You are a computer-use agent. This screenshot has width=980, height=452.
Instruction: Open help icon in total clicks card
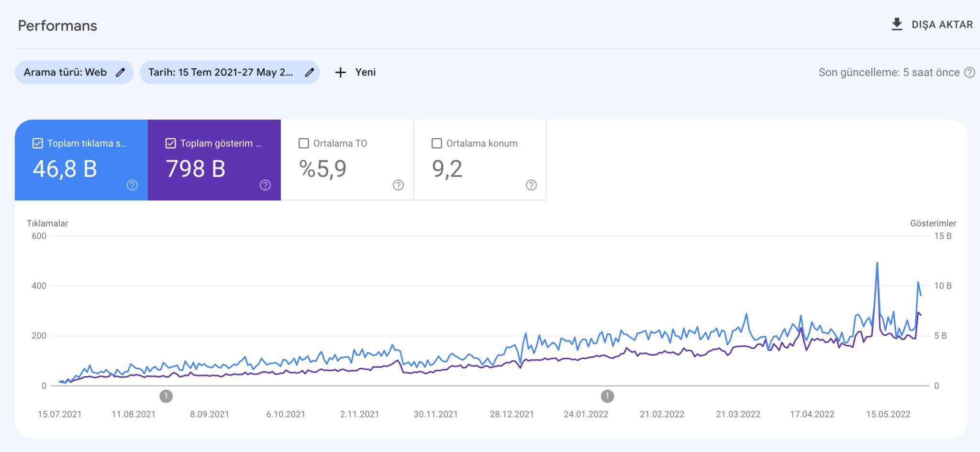(x=132, y=185)
